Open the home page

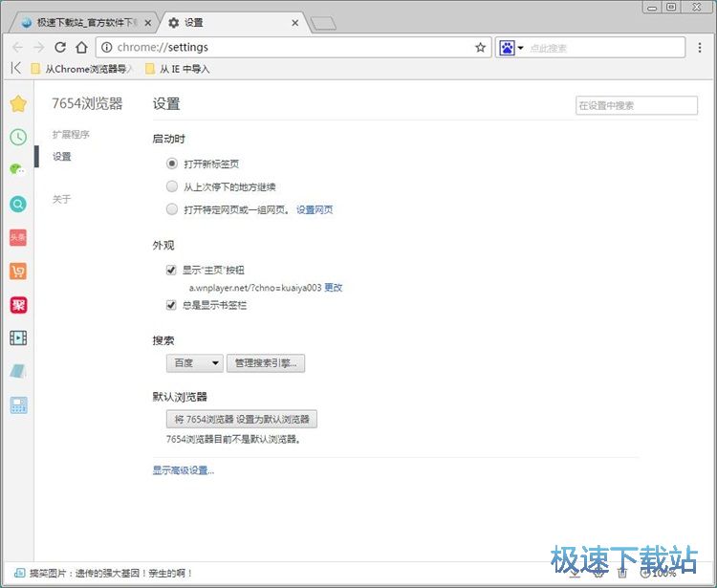pyautogui.click(x=81, y=47)
